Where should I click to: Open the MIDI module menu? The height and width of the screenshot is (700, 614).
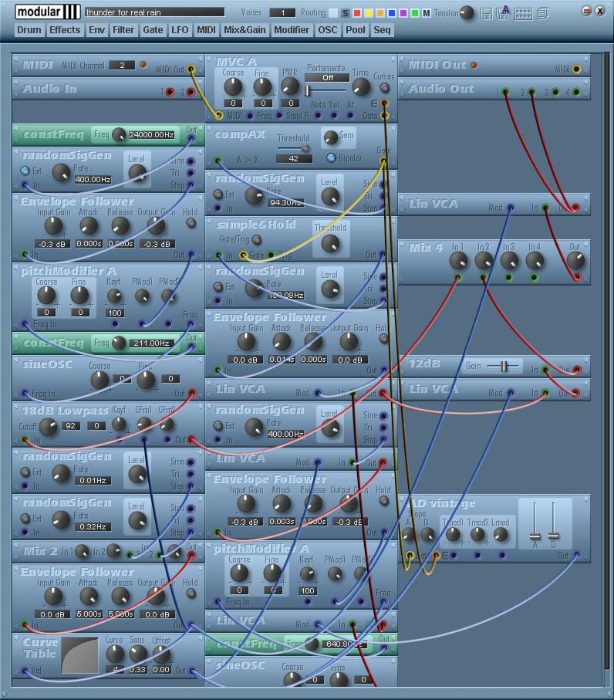click(x=206, y=30)
